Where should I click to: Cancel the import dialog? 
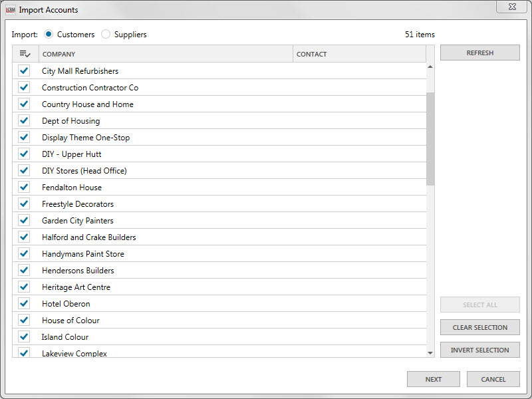click(x=493, y=379)
